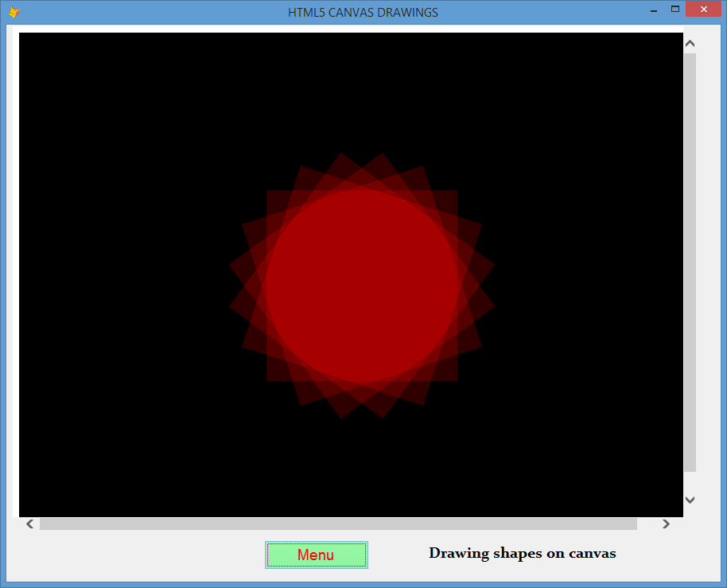Viewport: 727px width, 588px height.
Task: Click the left arrow on the horizontal scrollbar
Action: pos(29,524)
